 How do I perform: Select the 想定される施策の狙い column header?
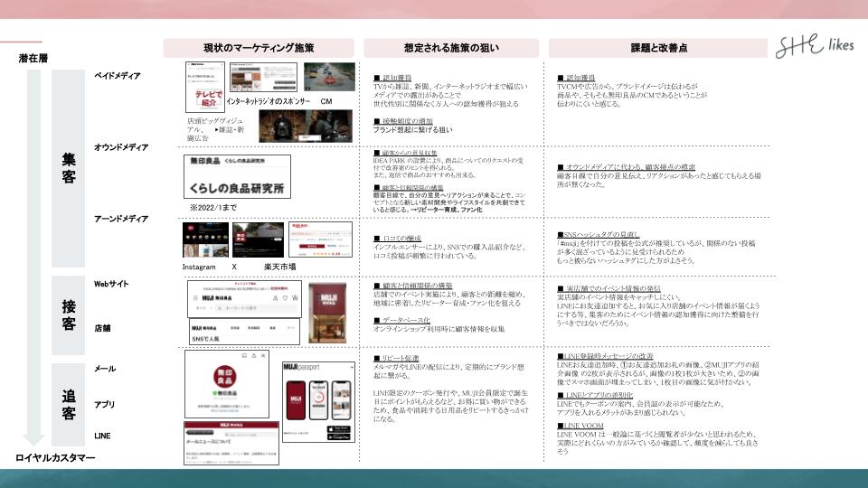[x=452, y=48]
